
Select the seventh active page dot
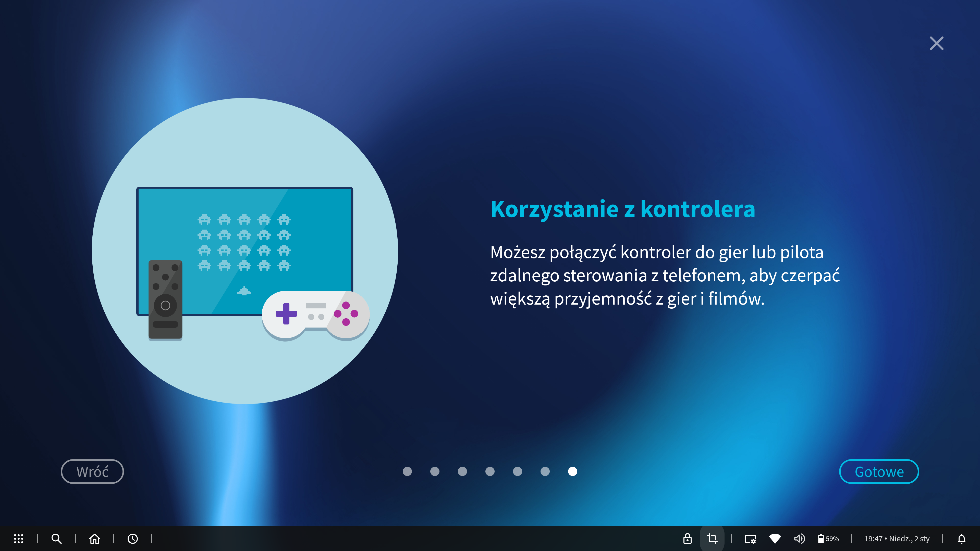coord(572,471)
